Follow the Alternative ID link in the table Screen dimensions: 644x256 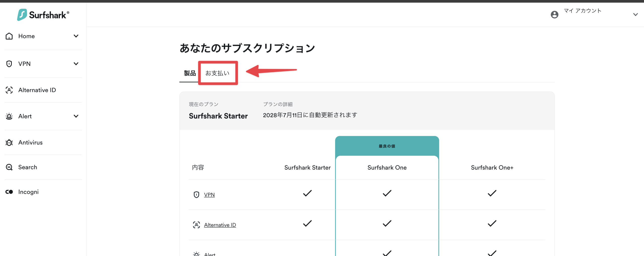220,225
